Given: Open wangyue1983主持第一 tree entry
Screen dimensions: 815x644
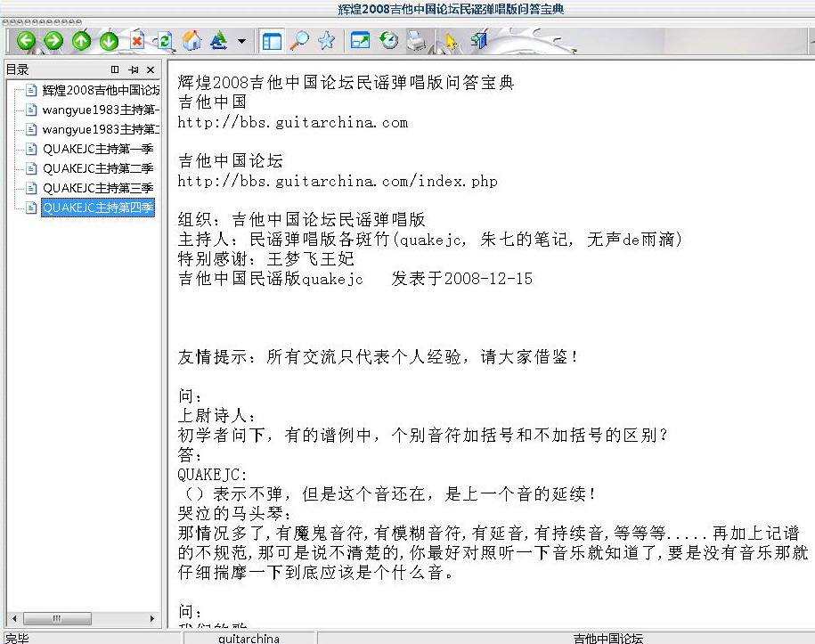Looking at the screenshot, I should [101, 110].
